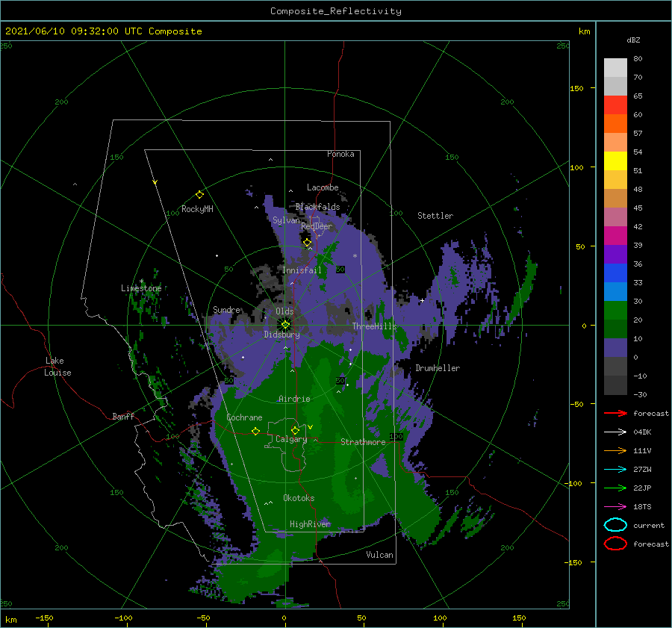Click the Ponoka label
672x628 pixels.
point(340,154)
